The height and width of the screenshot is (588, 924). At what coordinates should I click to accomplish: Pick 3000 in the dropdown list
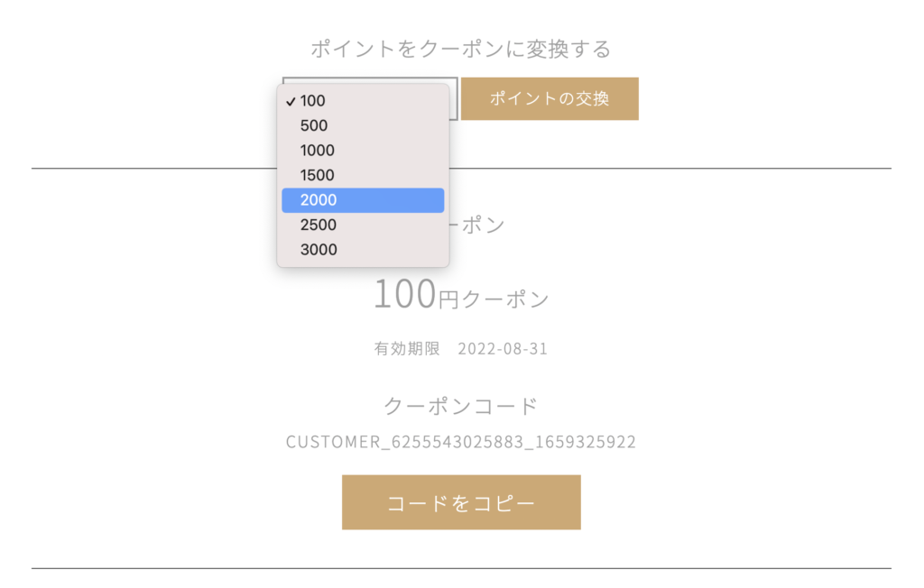click(319, 250)
